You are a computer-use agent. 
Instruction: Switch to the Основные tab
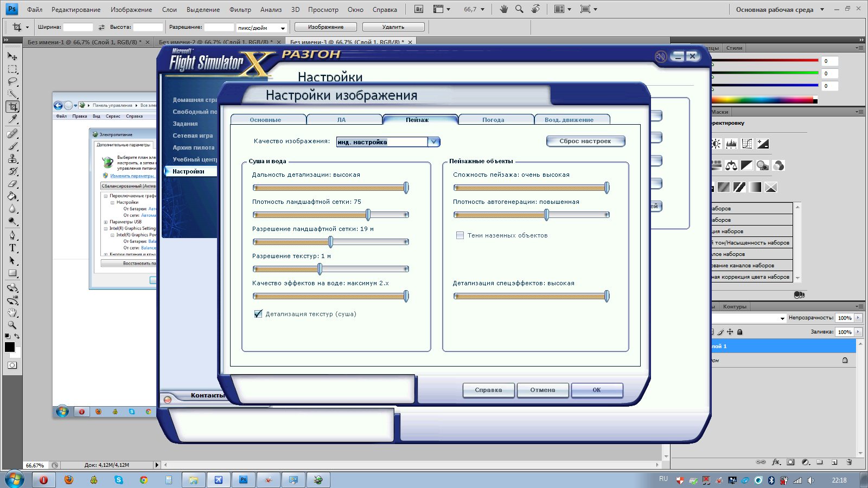click(x=266, y=120)
